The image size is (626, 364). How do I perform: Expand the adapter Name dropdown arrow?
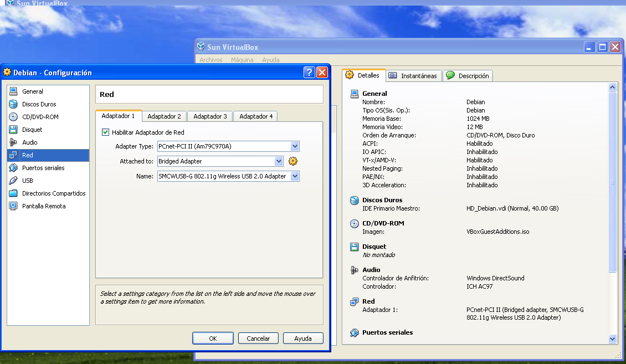295,176
